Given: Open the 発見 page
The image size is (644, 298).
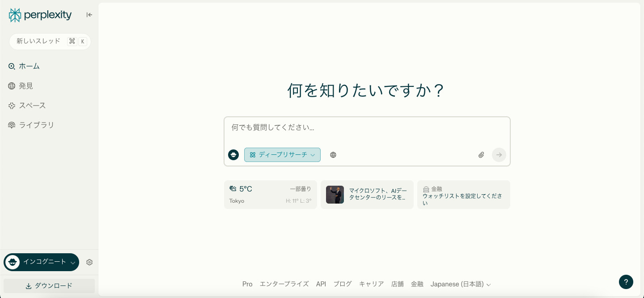Looking at the screenshot, I should (x=49, y=86).
